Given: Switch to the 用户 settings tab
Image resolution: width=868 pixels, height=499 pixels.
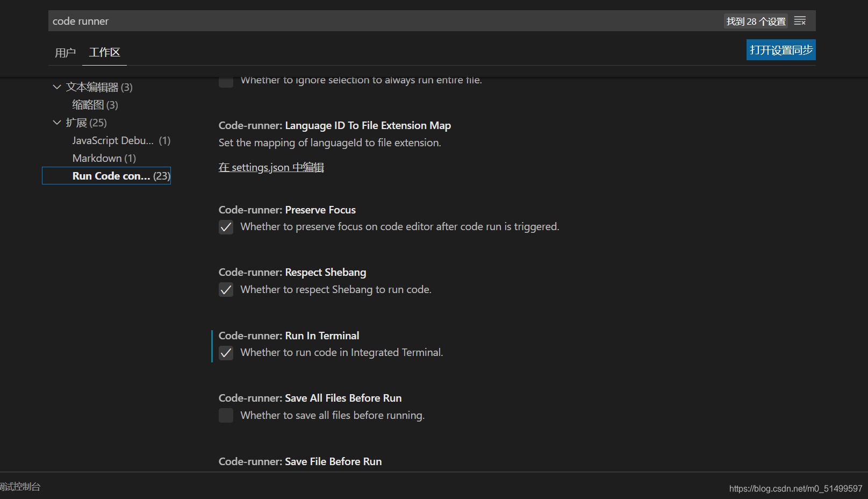Looking at the screenshot, I should [x=65, y=53].
